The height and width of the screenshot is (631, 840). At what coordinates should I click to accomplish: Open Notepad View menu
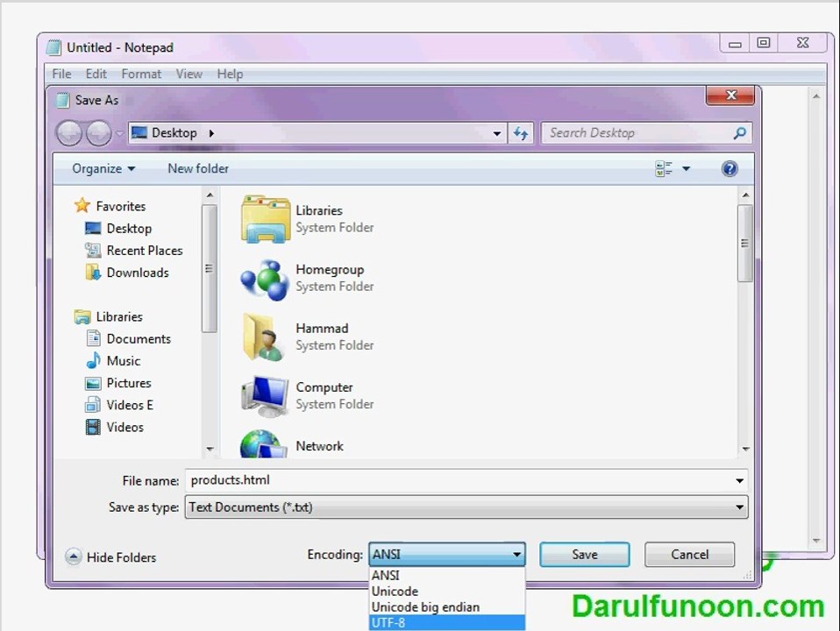click(189, 74)
